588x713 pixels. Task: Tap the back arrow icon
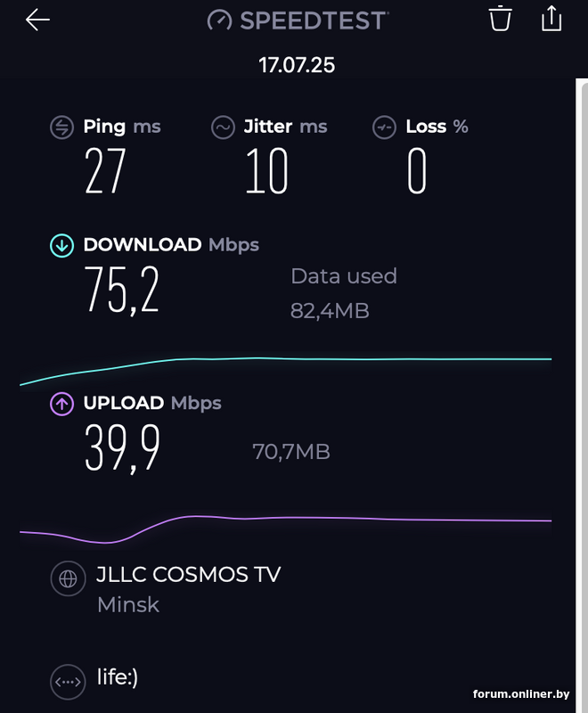pos(37,20)
